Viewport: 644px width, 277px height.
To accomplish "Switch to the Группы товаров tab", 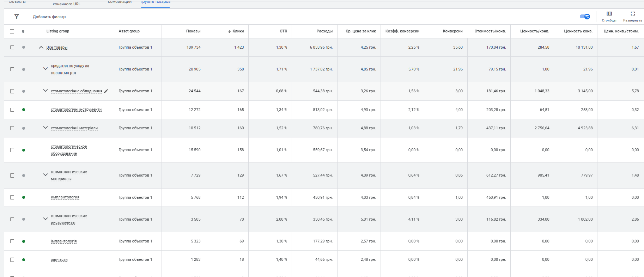I will point(155,2).
